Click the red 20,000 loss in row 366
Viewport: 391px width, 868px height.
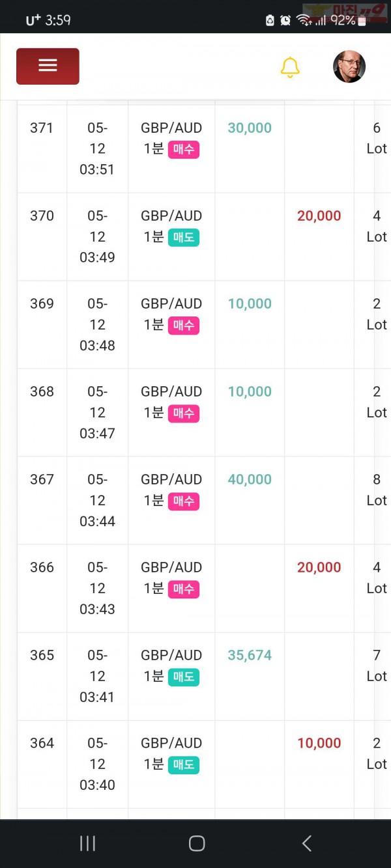[x=319, y=567]
